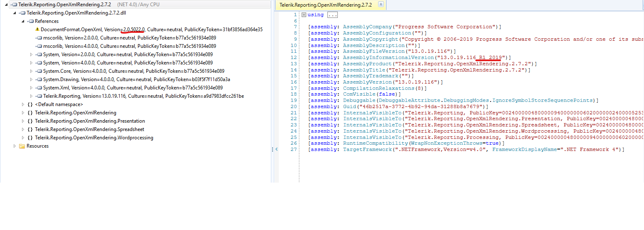
Task: Click the reference icon of System Version=4.0.0.0
Action: point(39,63)
